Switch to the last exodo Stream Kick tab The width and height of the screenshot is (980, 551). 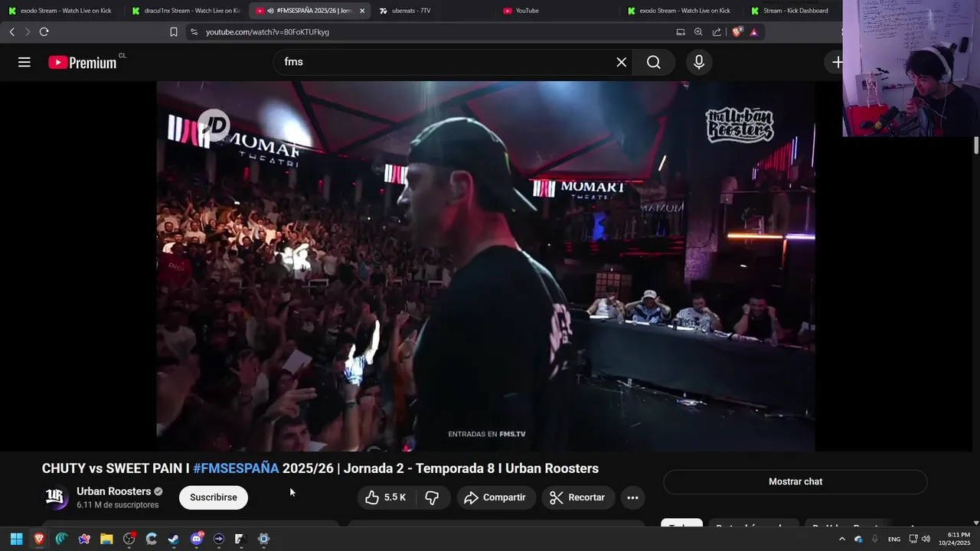679,11
